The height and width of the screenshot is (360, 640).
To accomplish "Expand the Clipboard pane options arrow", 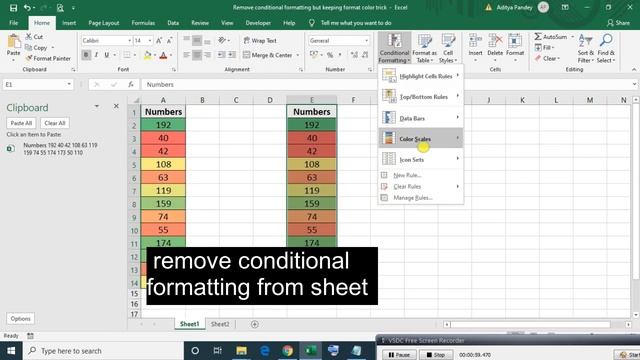I will [97, 106].
